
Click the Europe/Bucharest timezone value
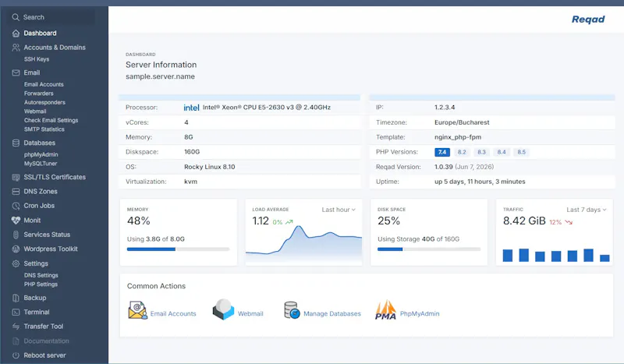(462, 122)
